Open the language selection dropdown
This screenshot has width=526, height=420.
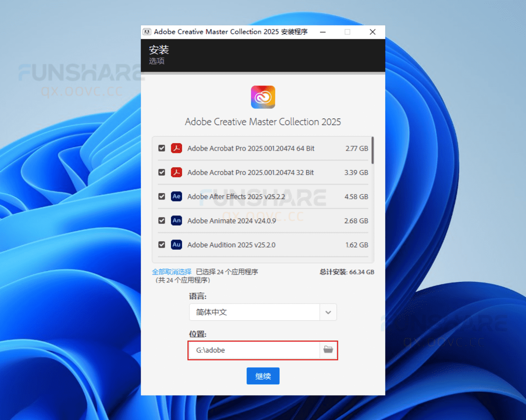click(x=328, y=312)
